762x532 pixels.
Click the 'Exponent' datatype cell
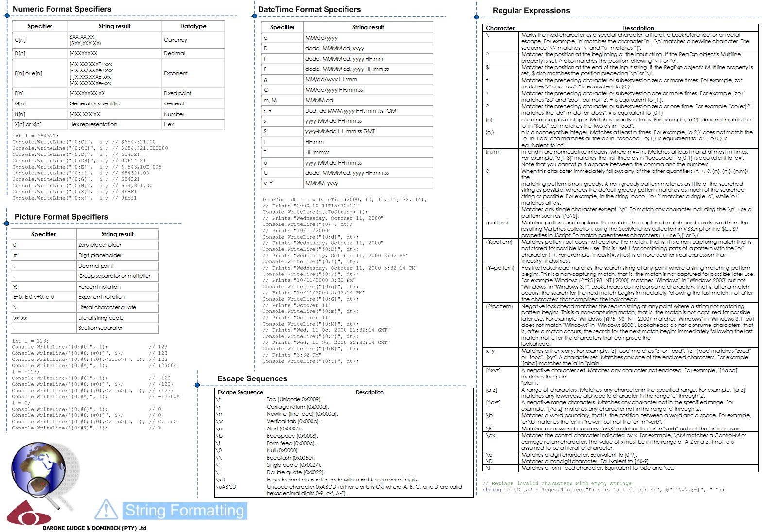click(x=193, y=73)
